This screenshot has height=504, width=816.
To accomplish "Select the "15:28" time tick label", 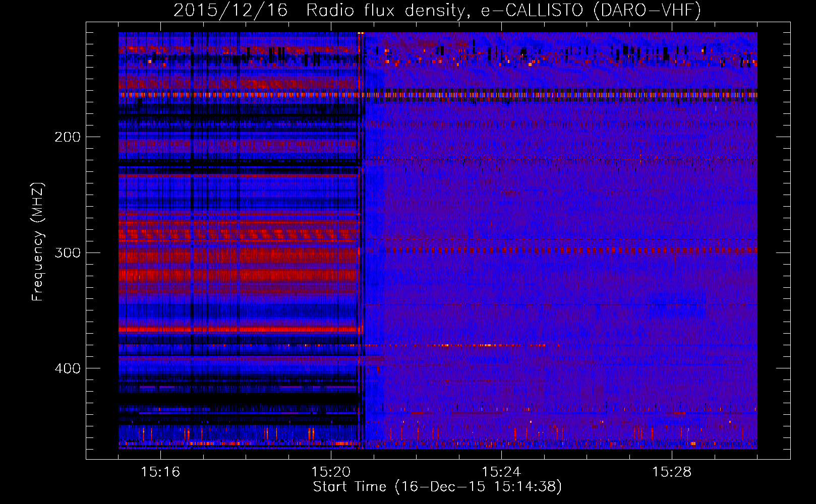I will [x=672, y=472].
